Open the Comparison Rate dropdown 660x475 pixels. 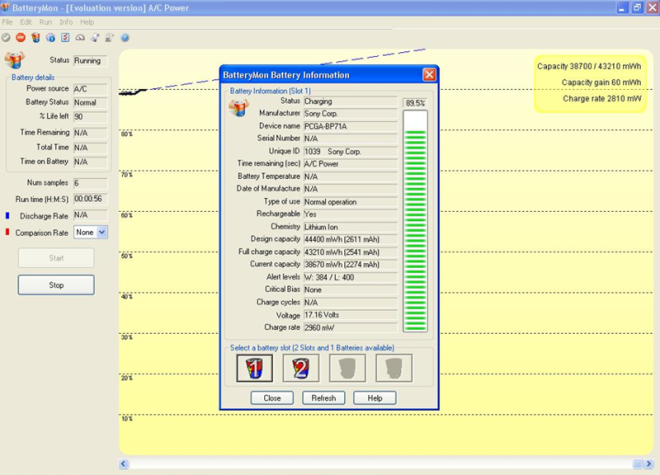coord(102,232)
